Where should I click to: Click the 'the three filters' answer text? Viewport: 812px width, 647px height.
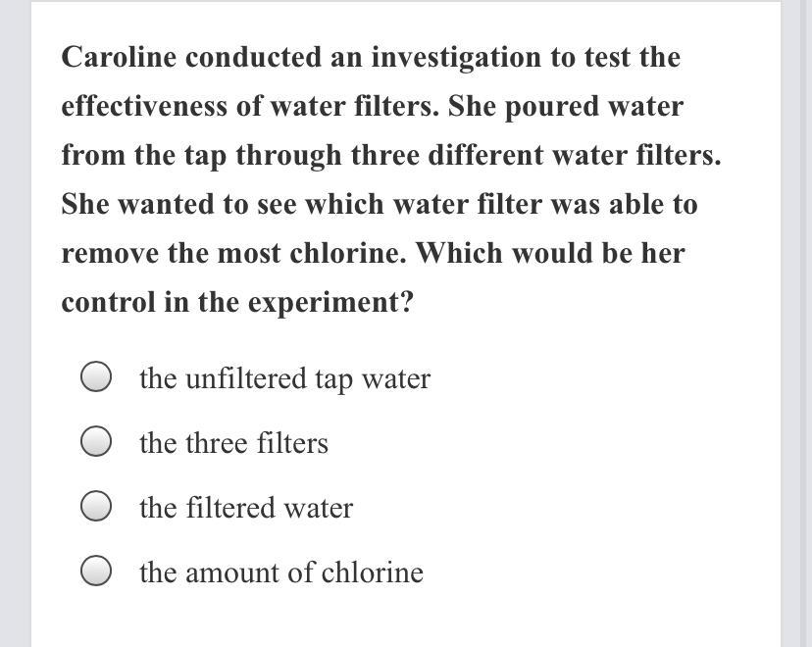pos(233,443)
